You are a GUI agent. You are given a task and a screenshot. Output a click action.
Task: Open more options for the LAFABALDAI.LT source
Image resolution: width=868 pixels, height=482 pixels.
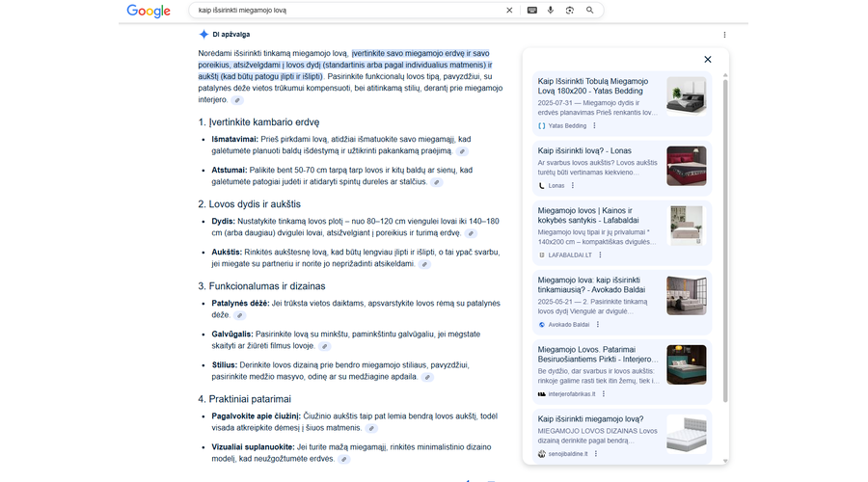[x=600, y=254]
